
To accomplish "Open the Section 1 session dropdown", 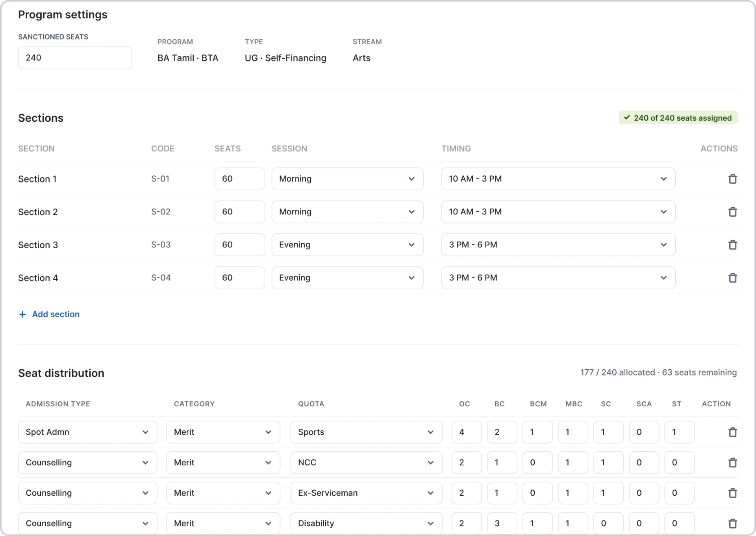I will point(347,179).
